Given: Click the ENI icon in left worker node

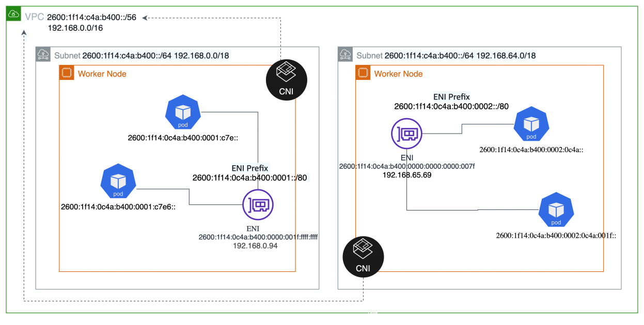Looking at the screenshot, I should [258, 205].
